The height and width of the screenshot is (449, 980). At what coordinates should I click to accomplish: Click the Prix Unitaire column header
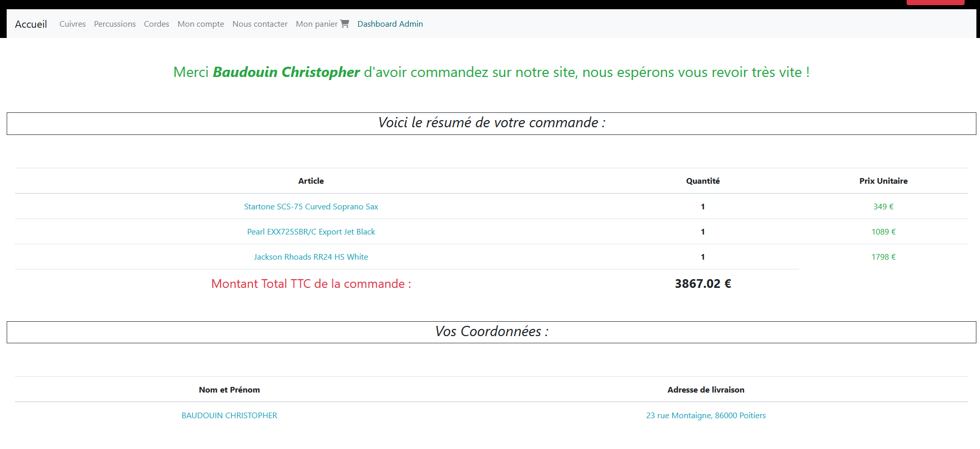(883, 181)
